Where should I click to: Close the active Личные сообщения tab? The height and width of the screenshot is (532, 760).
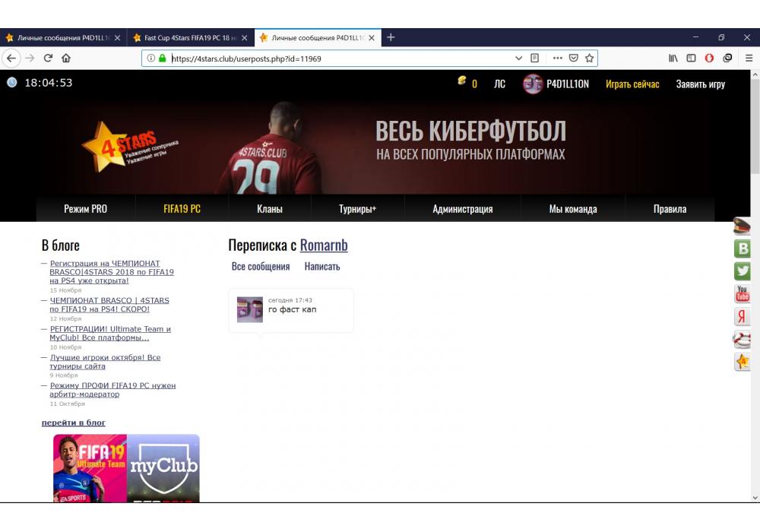pyautogui.click(x=372, y=38)
